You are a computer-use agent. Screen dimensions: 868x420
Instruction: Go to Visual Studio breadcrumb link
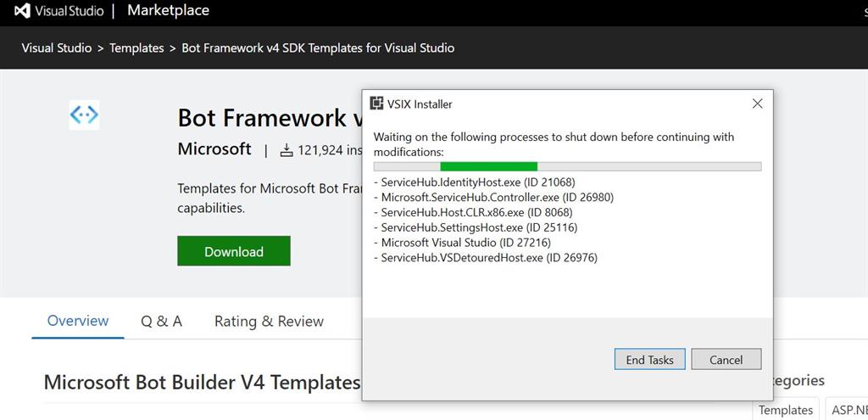coord(57,48)
